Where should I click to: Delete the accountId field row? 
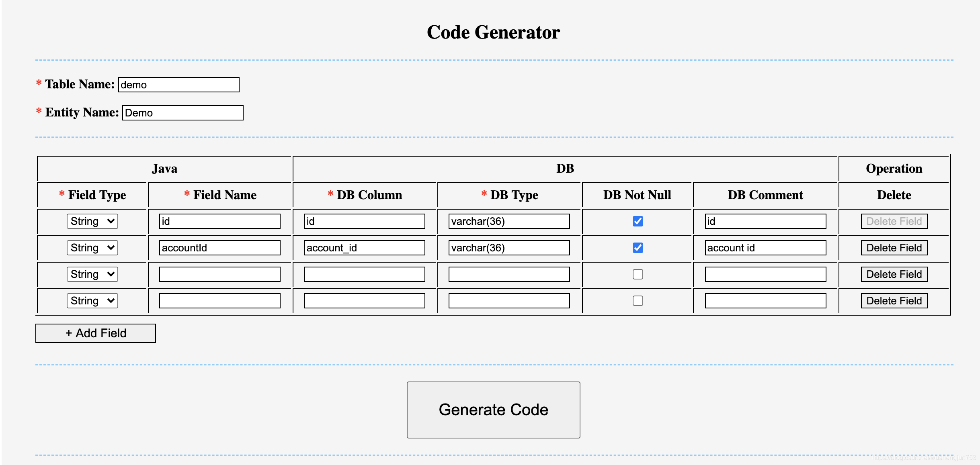[894, 248]
